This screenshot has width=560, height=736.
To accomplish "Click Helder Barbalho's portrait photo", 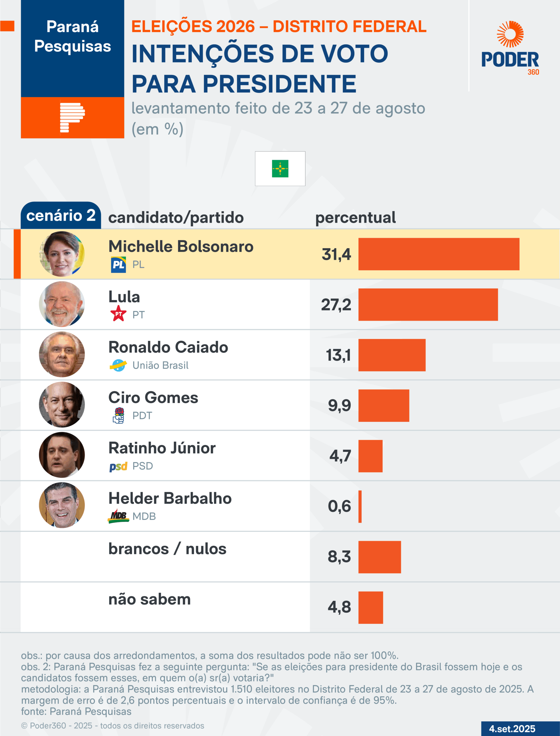I will pyautogui.click(x=62, y=505).
